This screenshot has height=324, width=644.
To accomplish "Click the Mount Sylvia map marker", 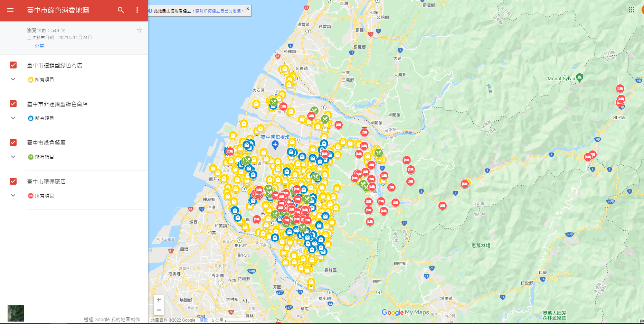I will [x=579, y=78].
